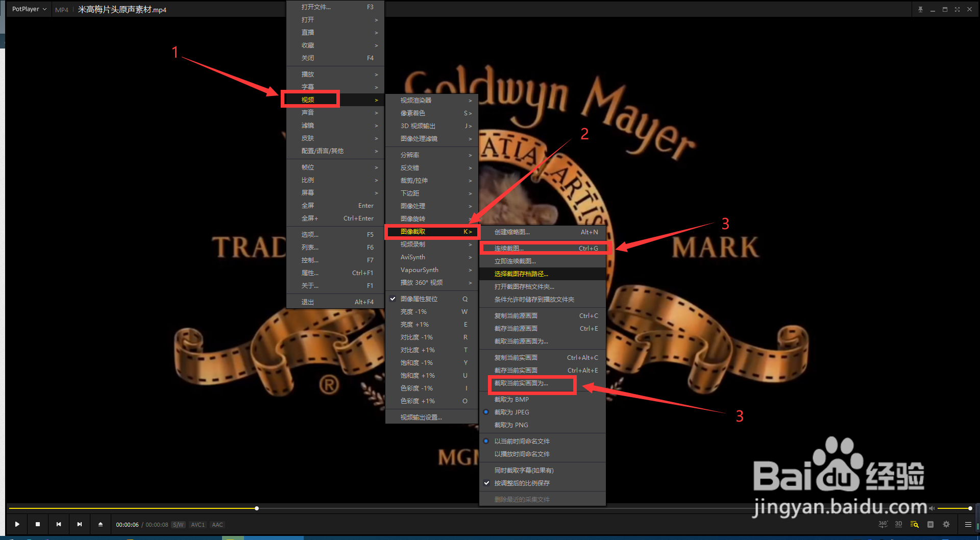Jump to the previous track
980x540 pixels.
point(59,524)
